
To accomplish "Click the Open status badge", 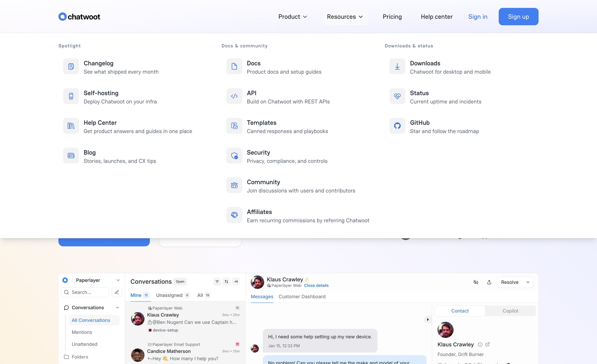I will point(180,282).
